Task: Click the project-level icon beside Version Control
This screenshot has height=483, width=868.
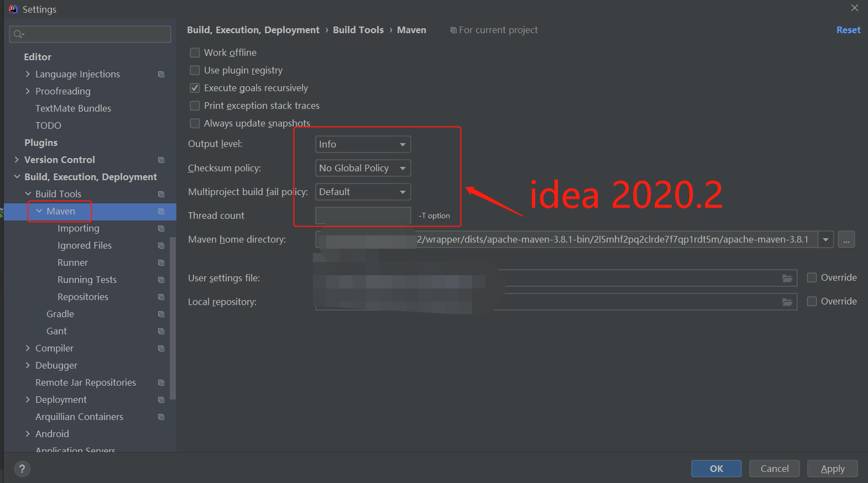Action: pos(161,160)
